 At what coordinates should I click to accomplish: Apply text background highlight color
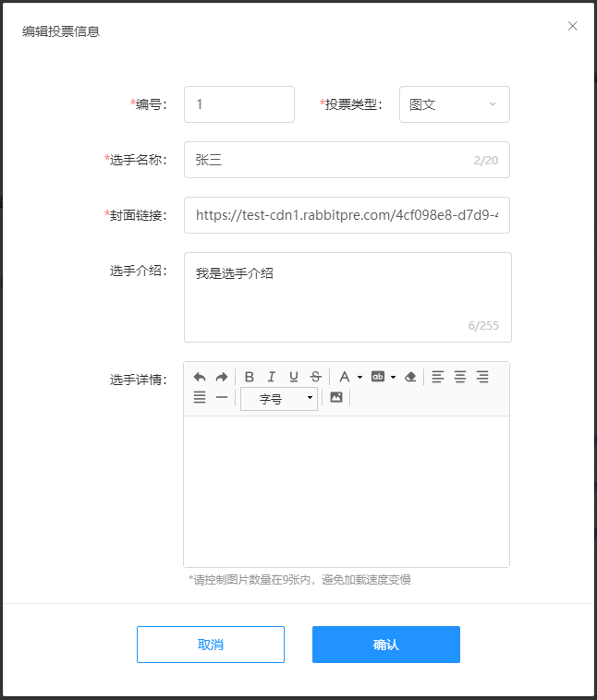point(378,377)
